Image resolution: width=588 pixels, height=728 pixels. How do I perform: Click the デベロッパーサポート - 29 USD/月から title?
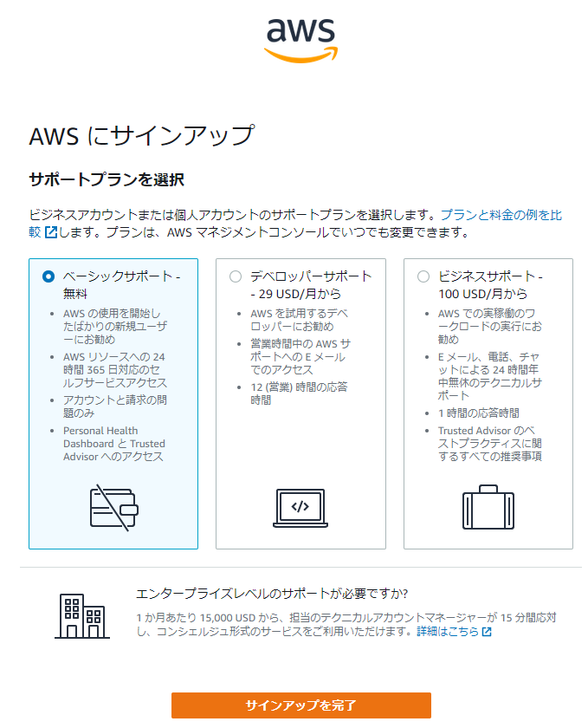click(x=311, y=285)
